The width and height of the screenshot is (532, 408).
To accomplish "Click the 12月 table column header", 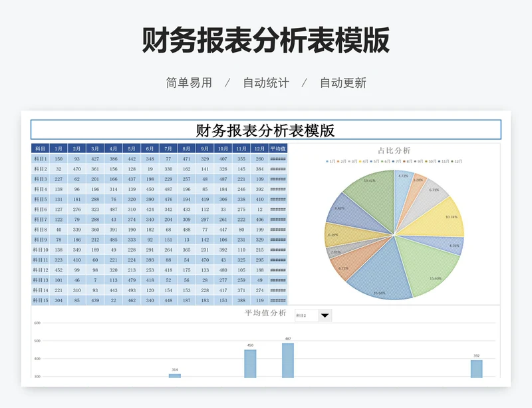I will coord(259,148).
